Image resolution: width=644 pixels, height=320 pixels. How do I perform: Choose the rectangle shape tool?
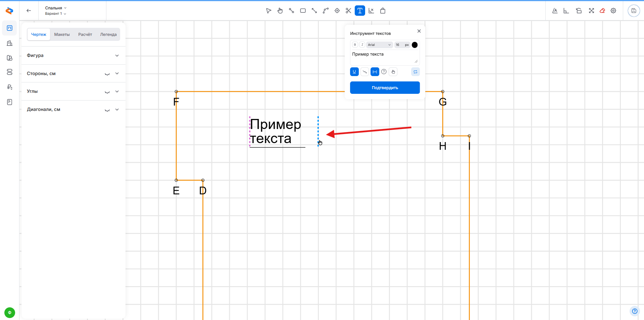[303, 11]
